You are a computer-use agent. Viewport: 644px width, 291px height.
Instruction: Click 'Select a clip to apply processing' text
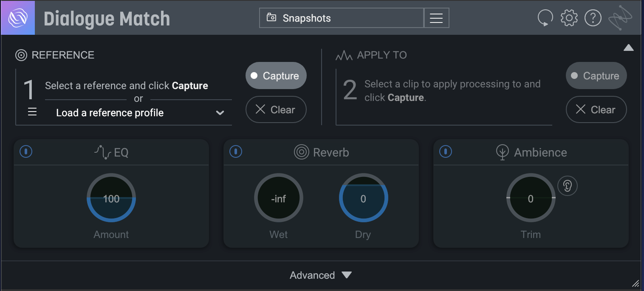tap(452, 90)
